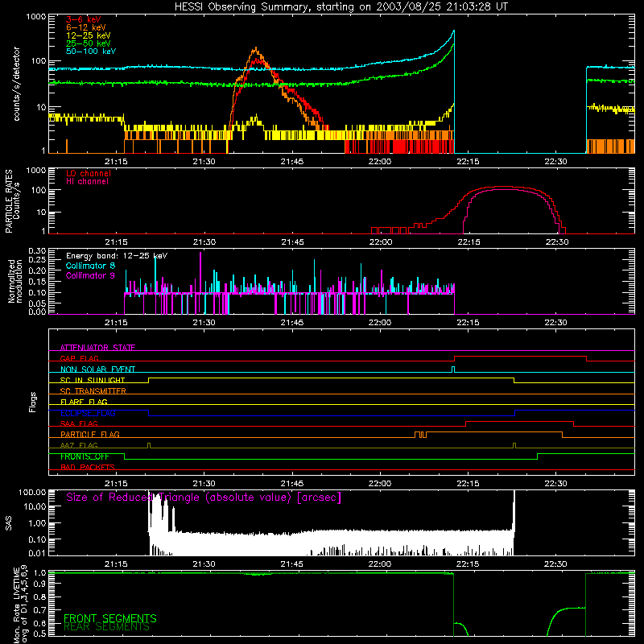Click the 21:15 tick in top plot
The height and width of the screenshot is (644, 644).
point(116,162)
